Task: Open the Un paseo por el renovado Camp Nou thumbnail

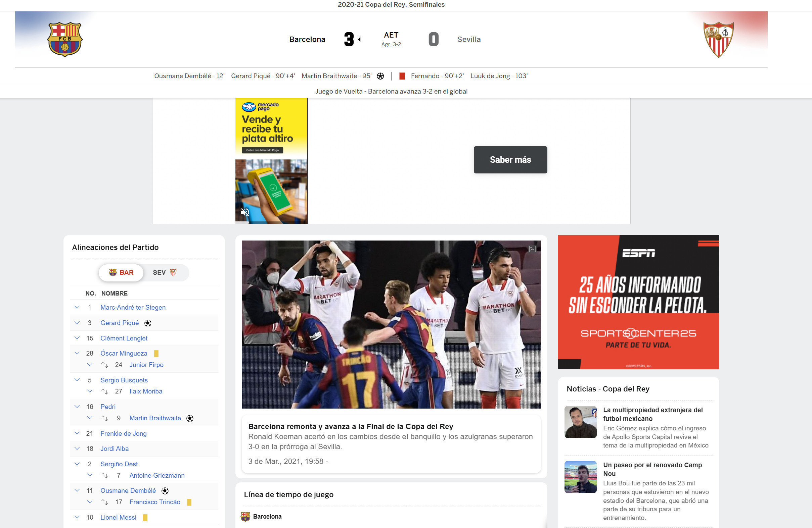Action: click(580, 477)
